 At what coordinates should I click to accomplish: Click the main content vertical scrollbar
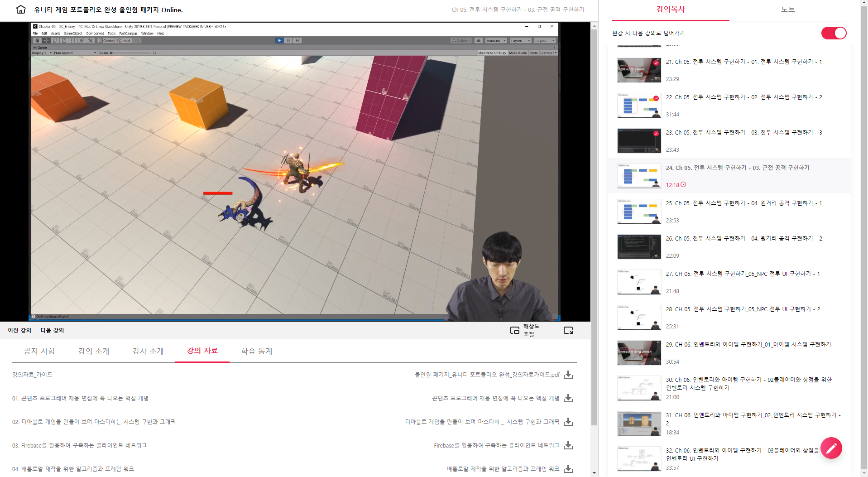594,226
